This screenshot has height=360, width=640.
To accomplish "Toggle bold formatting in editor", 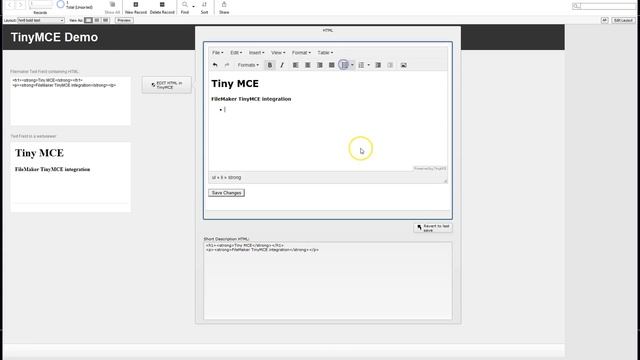I will click(270, 65).
